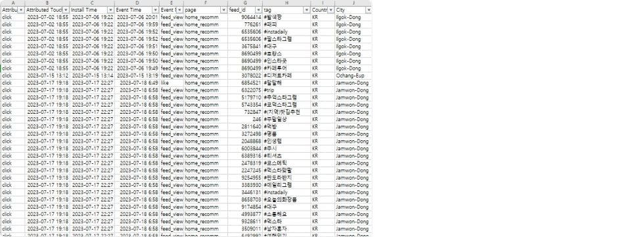
Task: Select feed_id cell 6389316
Action: pyautogui.click(x=245, y=155)
